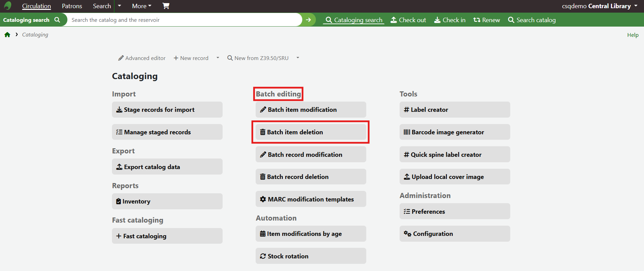The height and width of the screenshot is (271, 644).
Task: Expand the Search menu caret
Action: tap(119, 6)
